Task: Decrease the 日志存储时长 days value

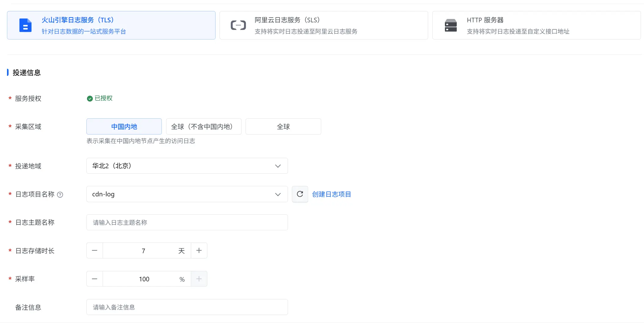Action: click(x=95, y=250)
